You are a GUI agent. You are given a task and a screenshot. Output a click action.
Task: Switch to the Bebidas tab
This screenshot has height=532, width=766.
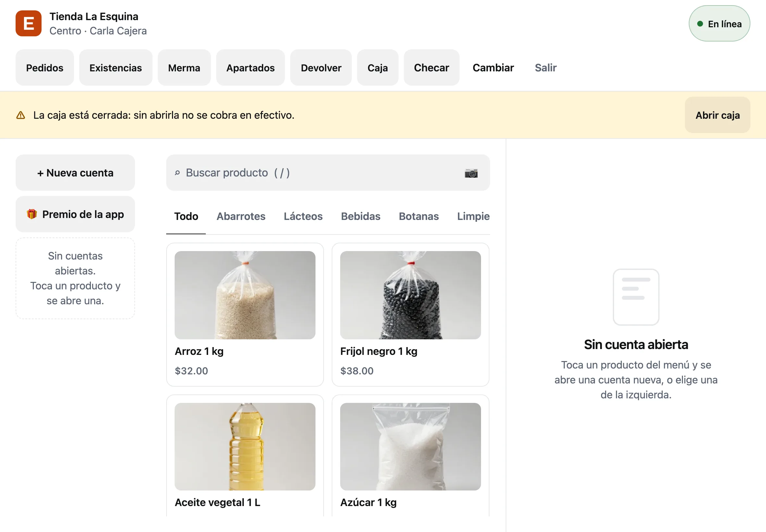pyautogui.click(x=361, y=216)
